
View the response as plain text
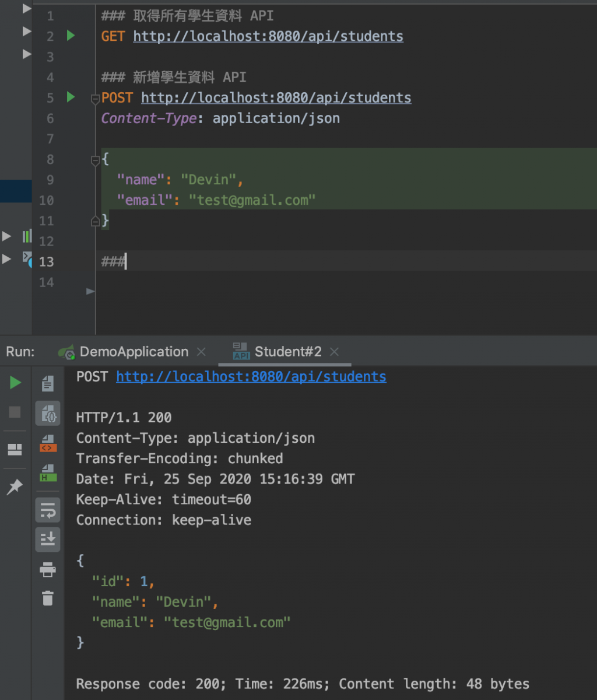[x=48, y=383]
